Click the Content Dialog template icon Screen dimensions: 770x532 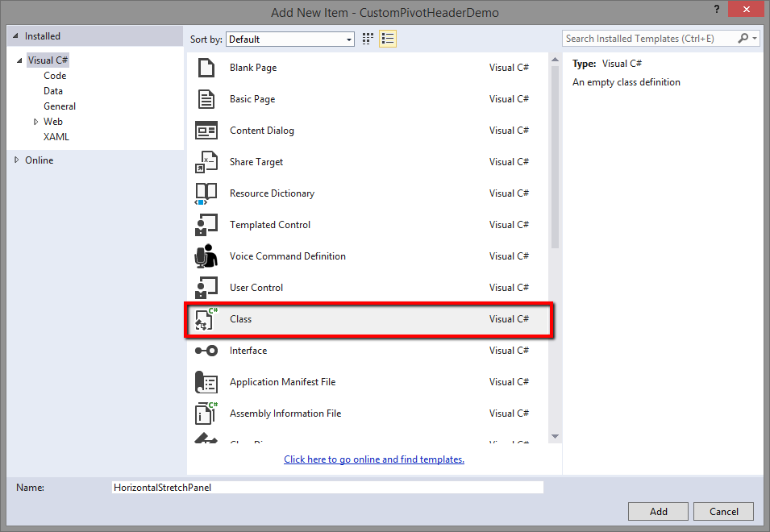point(206,131)
